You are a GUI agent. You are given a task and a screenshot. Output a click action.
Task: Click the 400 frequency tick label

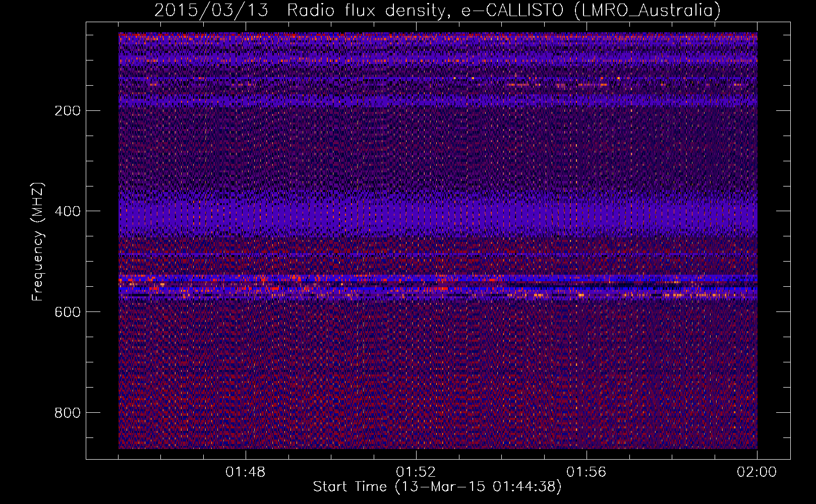68,211
